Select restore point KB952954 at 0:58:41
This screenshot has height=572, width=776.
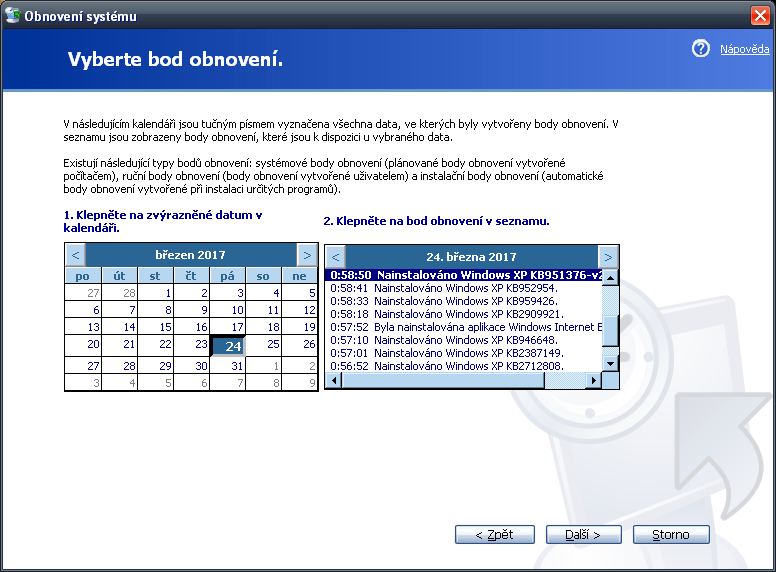(464, 288)
